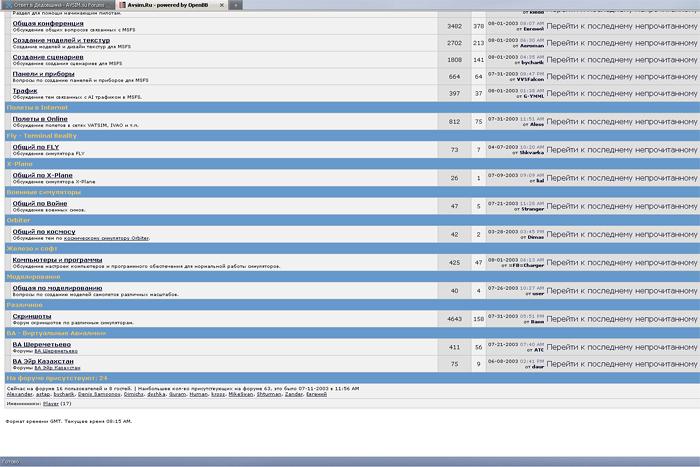Click the Avsim.Ru tab favicon
700x467 pixels.
[x=122, y=5]
